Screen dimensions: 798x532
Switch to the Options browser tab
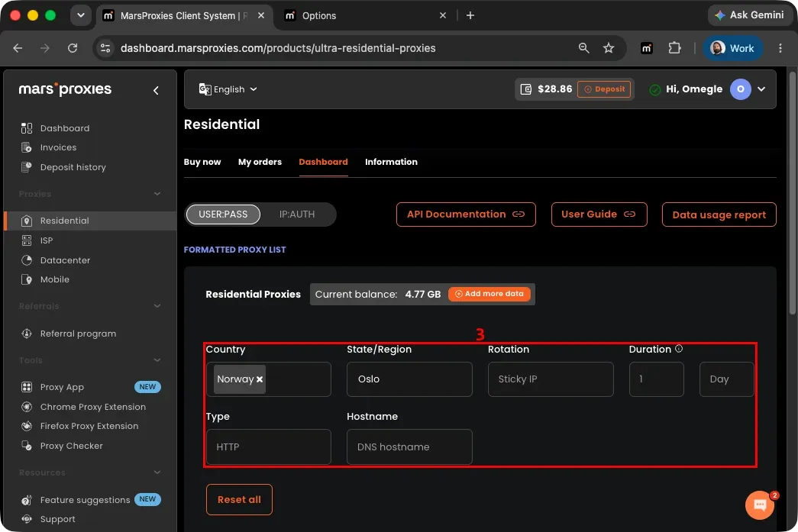point(364,16)
